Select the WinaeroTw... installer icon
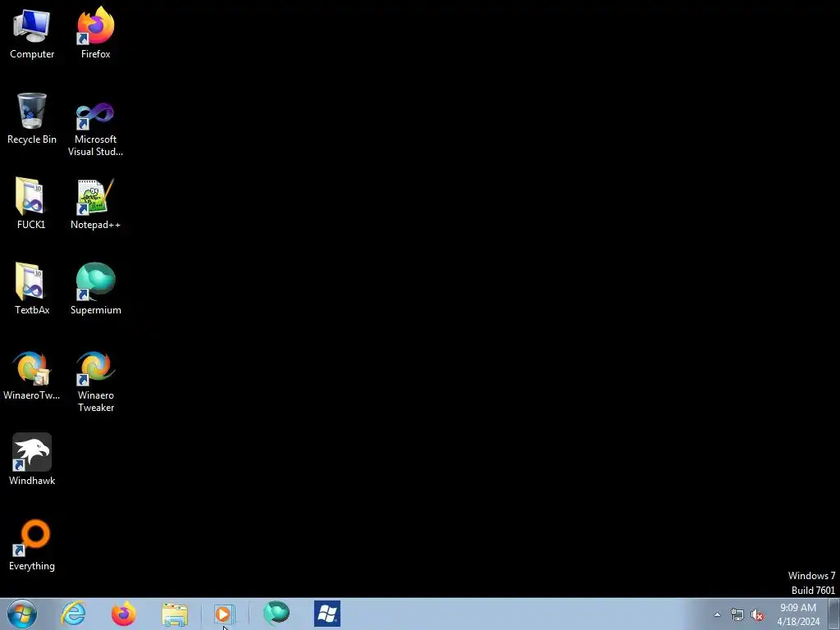Screen dimensions: 840x630 coord(32,376)
